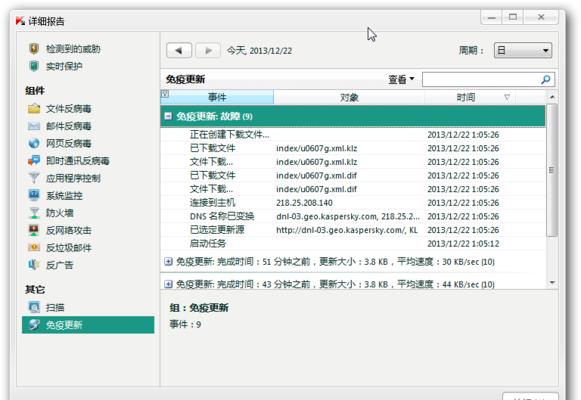Image resolution: width=581 pixels, height=400 pixels.
Task: Select 已下载文件 row for index/u0607g.xml.klz
Action: (x=353, y=148)
